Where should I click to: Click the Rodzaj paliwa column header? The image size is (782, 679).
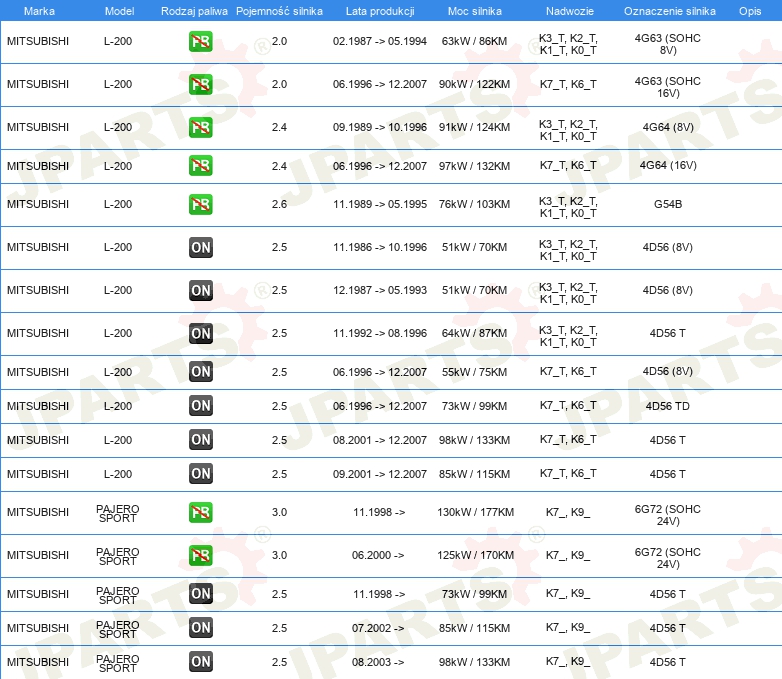(x=194, y=10)
